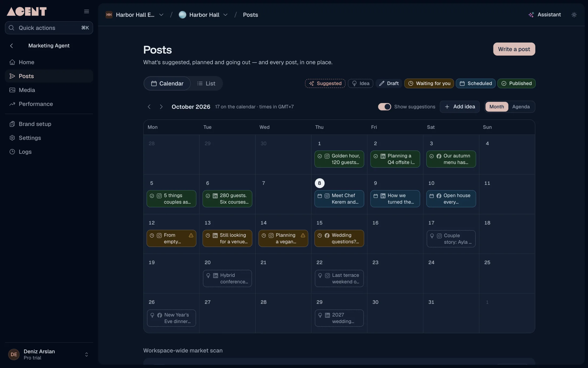Toggle the Suggested status filter
The width and height of the screenshot is (588, 368).
325,84
